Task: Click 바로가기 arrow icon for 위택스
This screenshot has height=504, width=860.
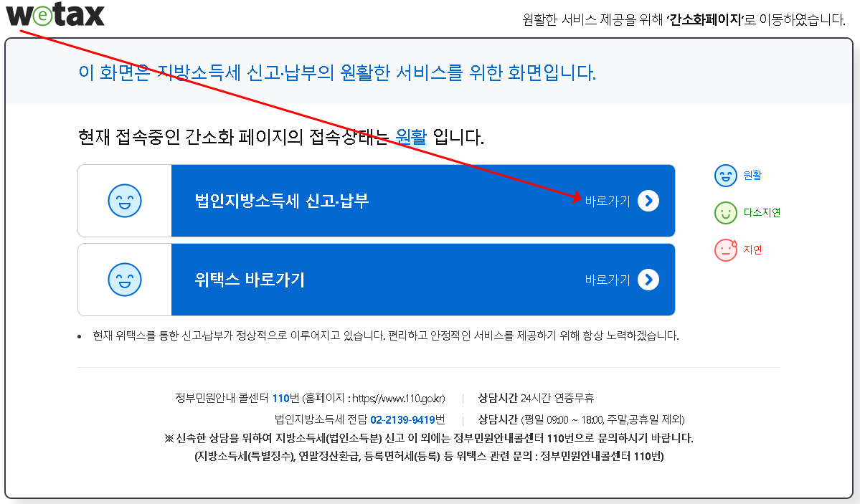Action: click(x=648, y=280)
